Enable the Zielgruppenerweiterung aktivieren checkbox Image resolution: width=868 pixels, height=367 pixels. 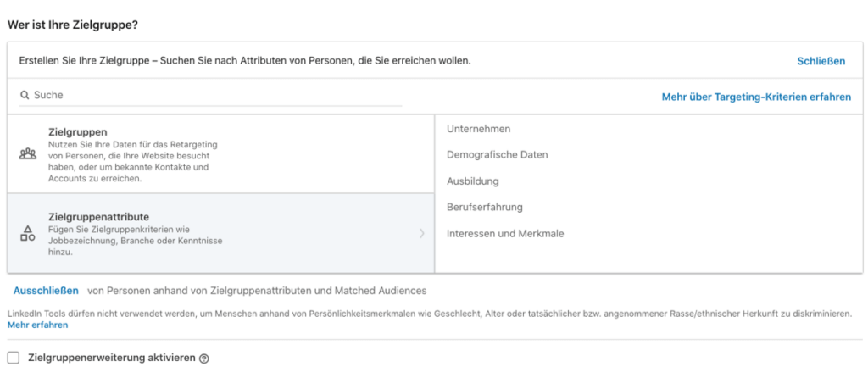tap(14, 358)
